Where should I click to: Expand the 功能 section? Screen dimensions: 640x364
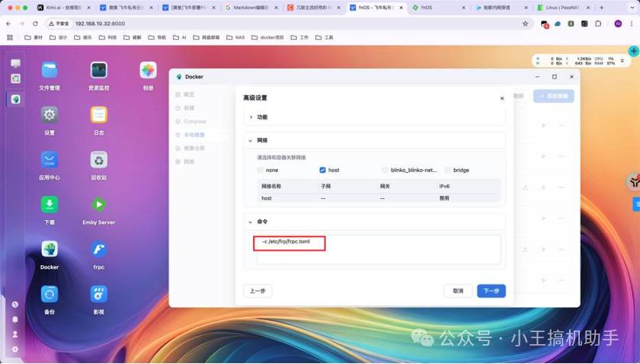(x=251, y=117)
